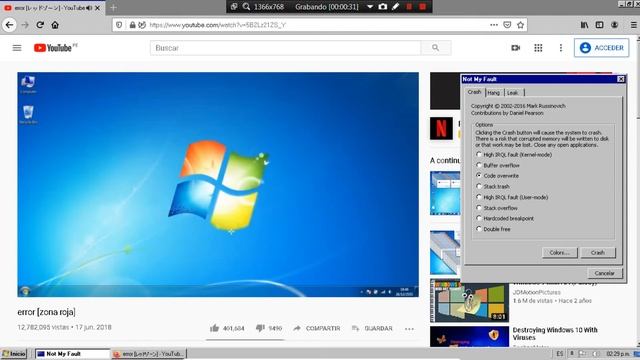Switch to Hang tab in Not My Fault
640x360 pixels.
(493, 93)
